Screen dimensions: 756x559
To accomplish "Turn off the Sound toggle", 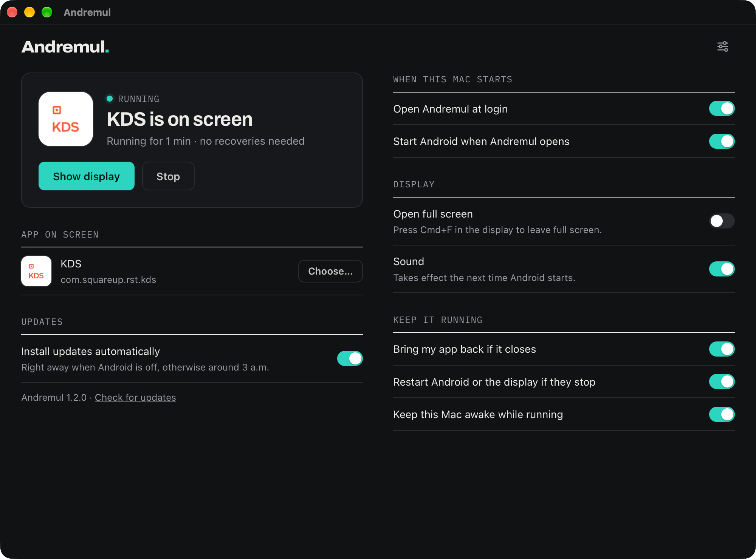I will tap(722, 269).
